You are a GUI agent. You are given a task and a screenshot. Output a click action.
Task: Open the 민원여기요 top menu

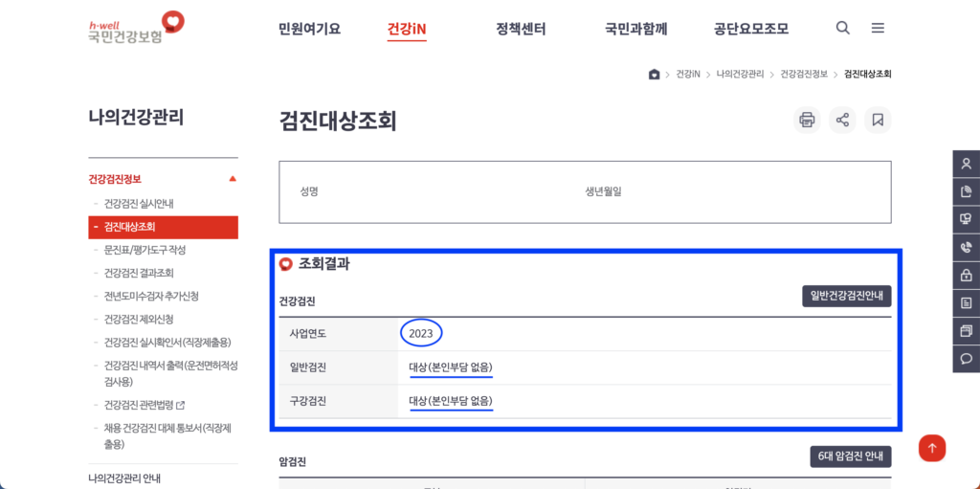point(309,29)
